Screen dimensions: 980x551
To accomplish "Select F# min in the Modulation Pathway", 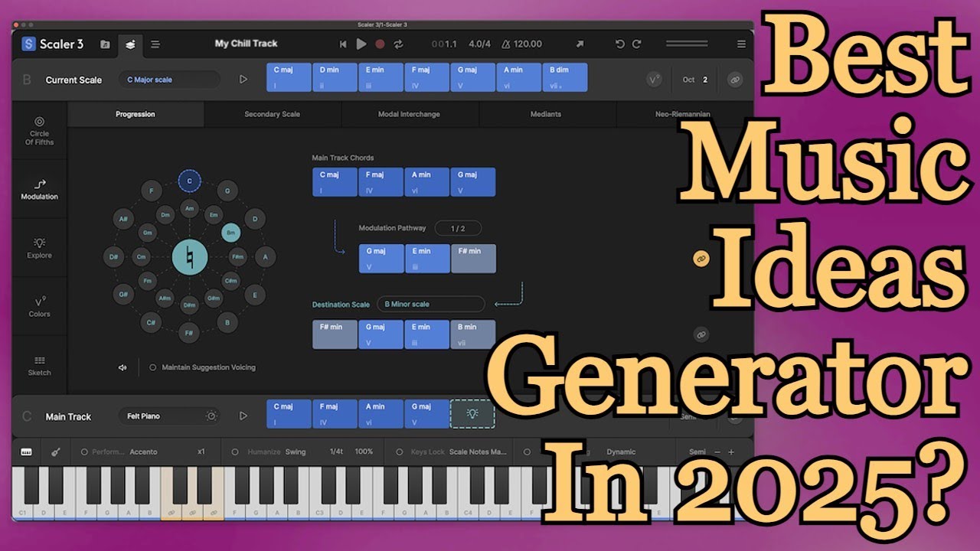I will click(x=473, y=259).
